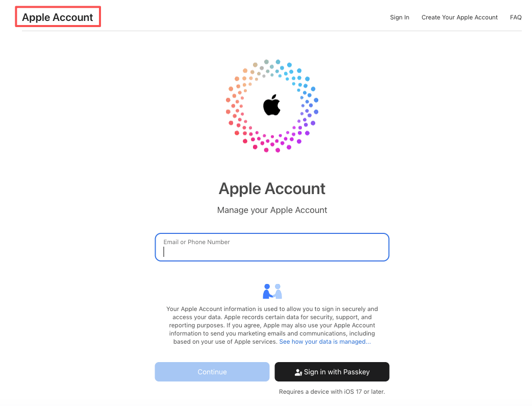Open Create Your Apple Account page
The width and height of the screenshot is (532, 406).
(x=459, y=17)
